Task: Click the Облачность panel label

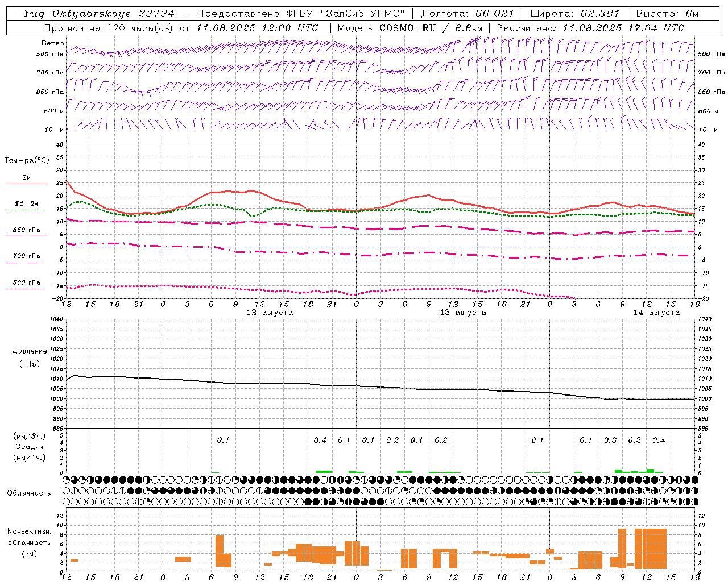Action: (x=29, y=493)
